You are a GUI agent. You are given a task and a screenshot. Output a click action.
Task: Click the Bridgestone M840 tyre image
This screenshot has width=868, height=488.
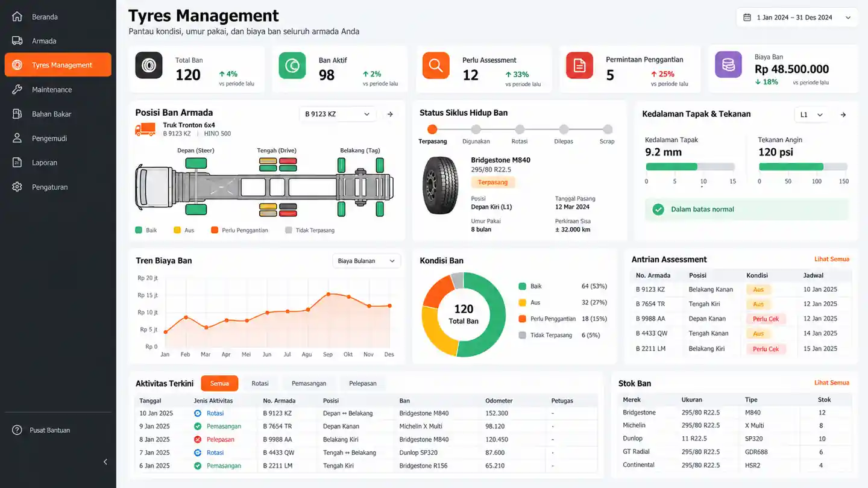pyautogui.click(x=440, y=186)
